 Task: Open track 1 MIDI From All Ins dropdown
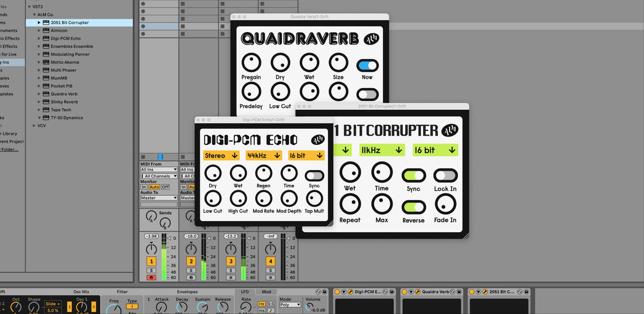[159, 170]
